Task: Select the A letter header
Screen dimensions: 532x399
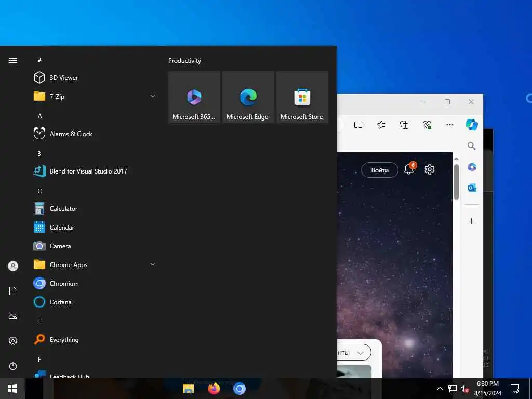Action: pyautogui.click(x=39, y=116)
